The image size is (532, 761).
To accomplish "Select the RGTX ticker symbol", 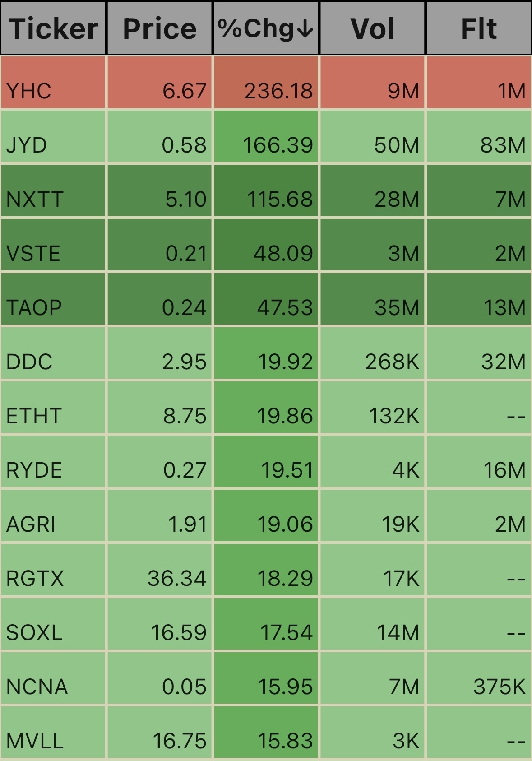I will (35, 578).
